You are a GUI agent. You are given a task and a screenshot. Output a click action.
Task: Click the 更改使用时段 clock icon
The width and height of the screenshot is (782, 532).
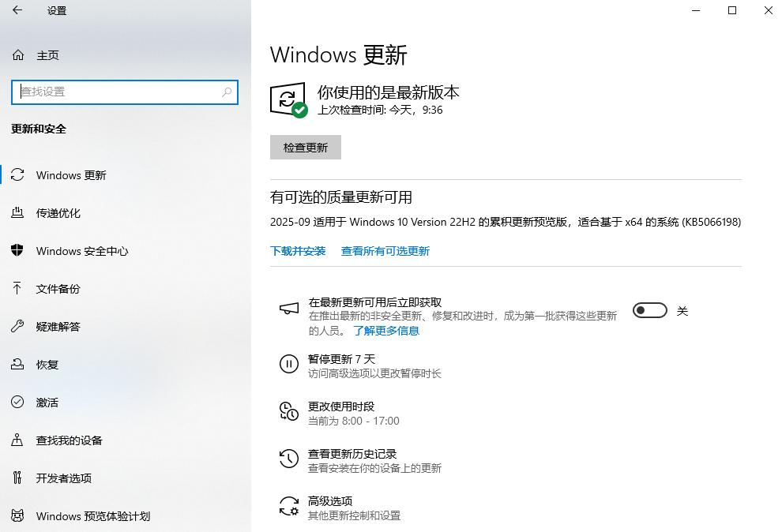click(x=288, y=411)
